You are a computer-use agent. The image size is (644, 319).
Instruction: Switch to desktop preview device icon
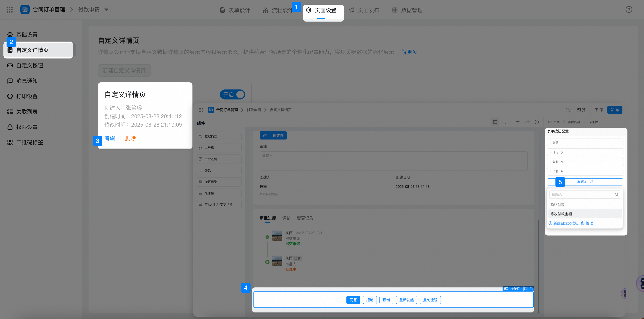(495, 122)
